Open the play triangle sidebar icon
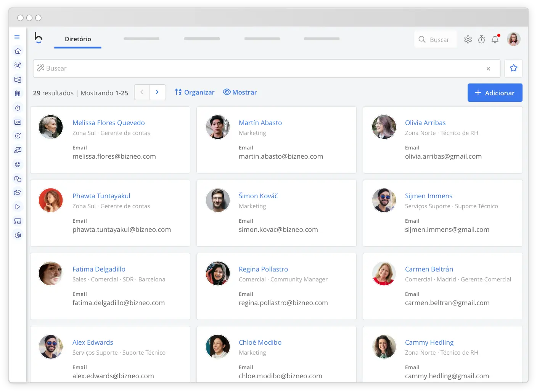Screen dimensions: 537x392 (x=18, y=207)
